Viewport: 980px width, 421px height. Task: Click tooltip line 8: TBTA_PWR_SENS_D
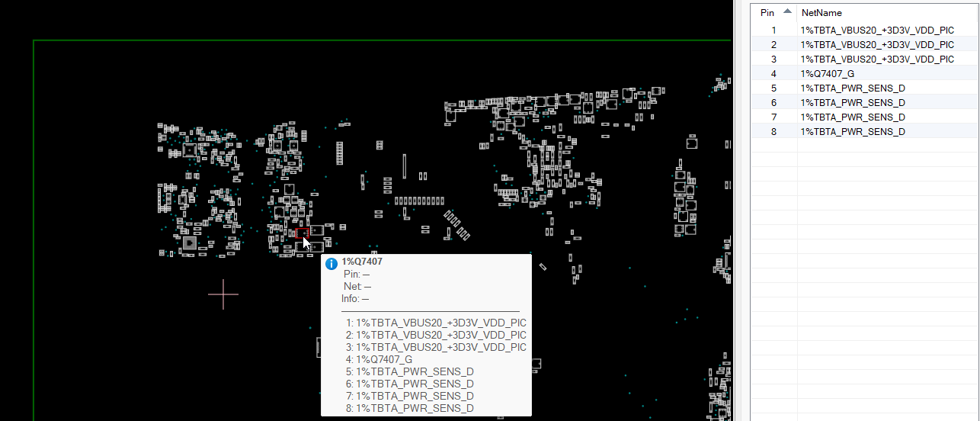click(409, 408)
